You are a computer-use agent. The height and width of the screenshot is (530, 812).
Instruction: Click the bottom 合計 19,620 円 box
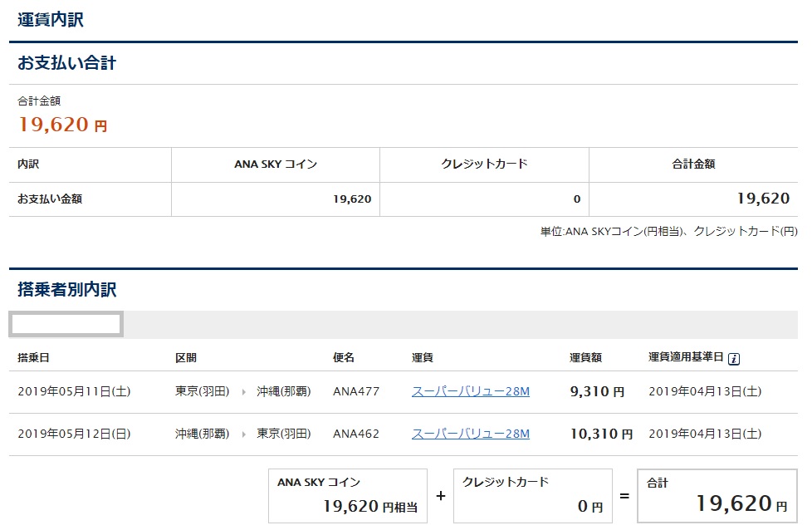point(717,496)
